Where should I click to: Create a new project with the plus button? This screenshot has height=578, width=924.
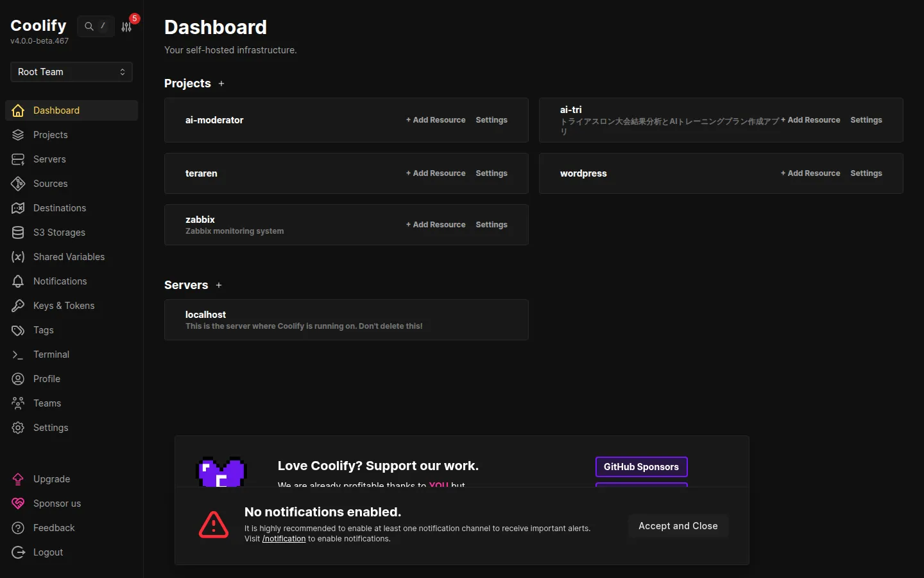click(221, 83)
